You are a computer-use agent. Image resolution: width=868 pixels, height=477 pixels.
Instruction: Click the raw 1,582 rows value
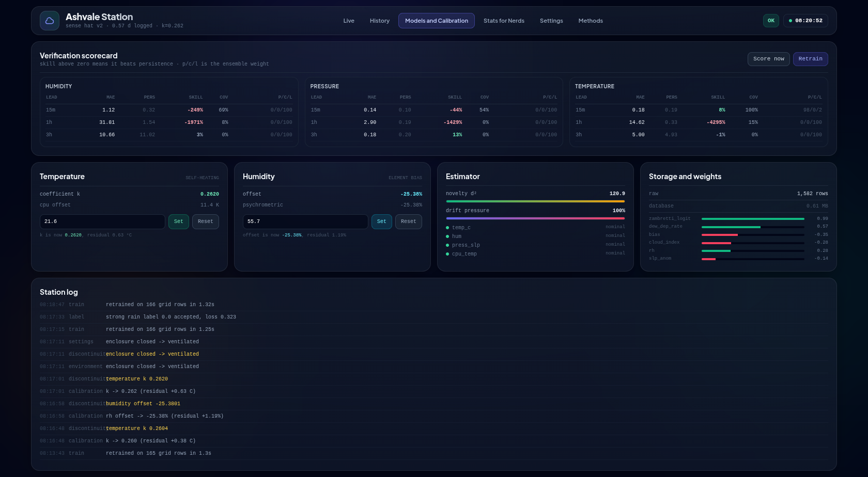813,194
